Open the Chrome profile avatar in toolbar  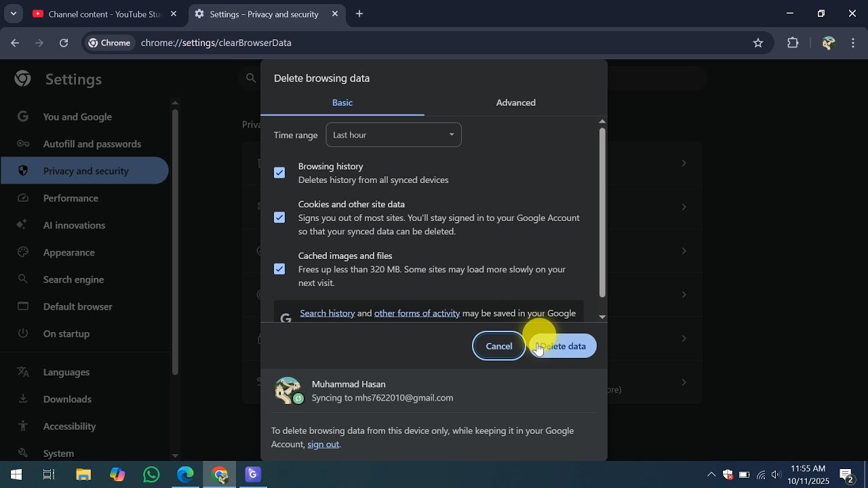pyautogui.click(x=828, y=43)
